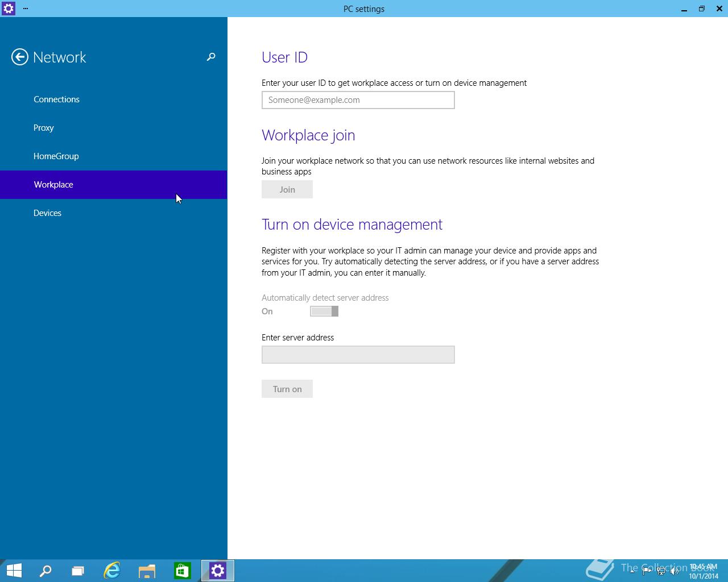
Task: Open the Windows Store taskbar icon
Action: point(182,571)
